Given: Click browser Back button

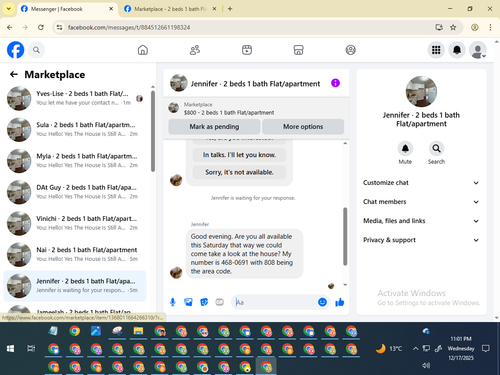Looking at the screenshot, I should pos(9,27).
